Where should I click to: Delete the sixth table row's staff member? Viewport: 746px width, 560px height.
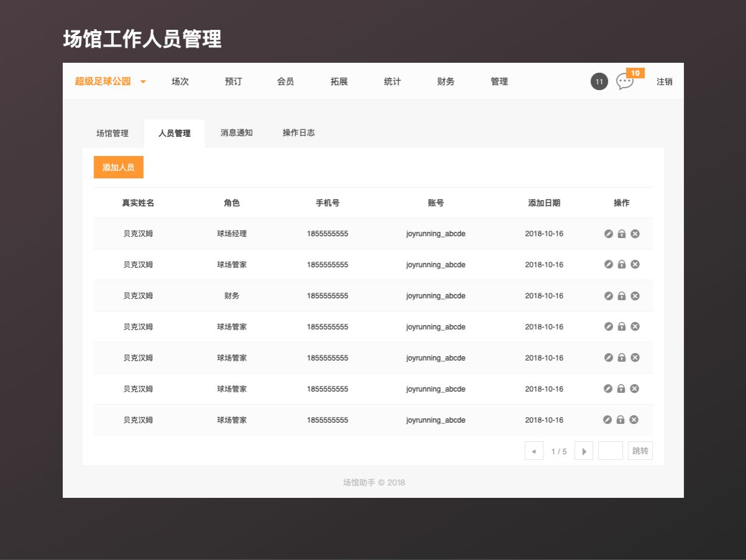[x=634, y=388]
